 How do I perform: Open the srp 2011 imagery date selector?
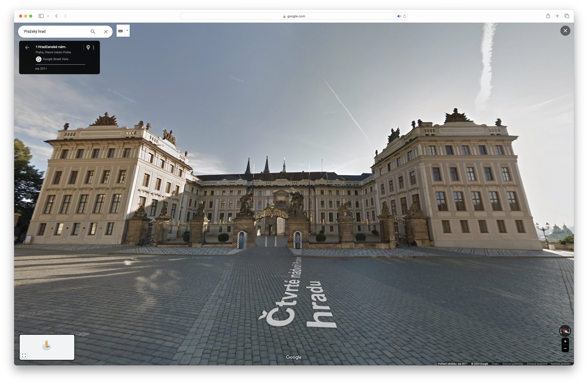click(41, 69)
